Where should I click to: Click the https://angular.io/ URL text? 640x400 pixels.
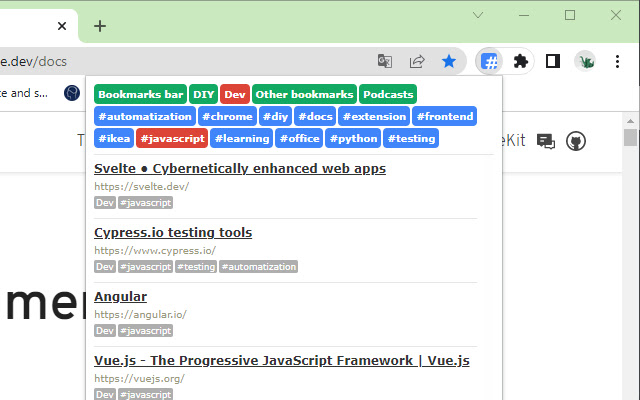coord(140,314)
